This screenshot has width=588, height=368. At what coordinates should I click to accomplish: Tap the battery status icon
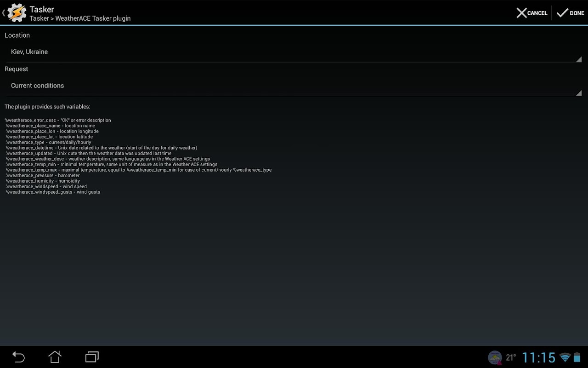click(577, 357)
